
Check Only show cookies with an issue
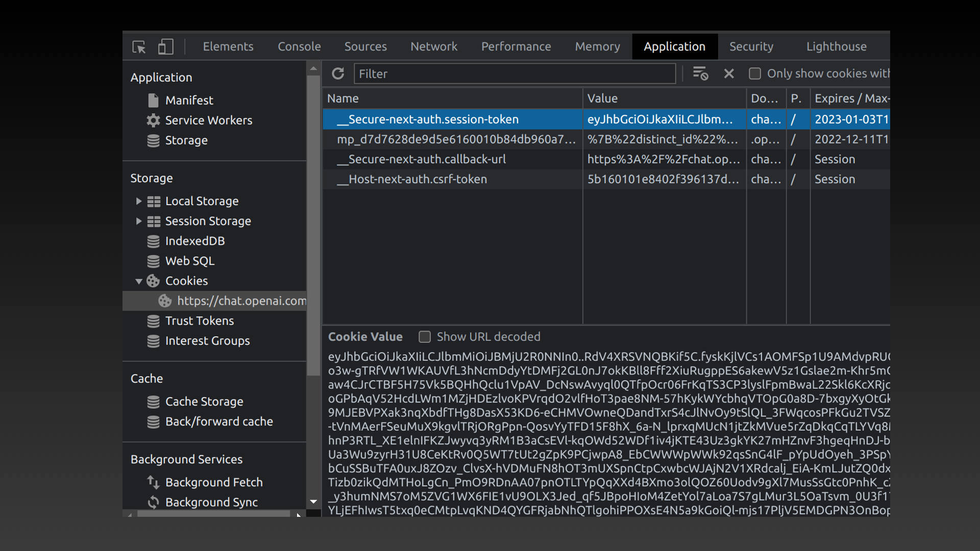[x=755, y=74]
